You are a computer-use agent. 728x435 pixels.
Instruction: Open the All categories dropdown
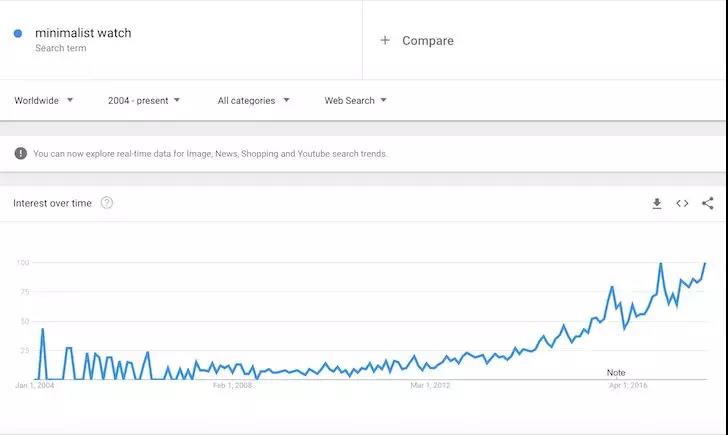tap(253, 100)
